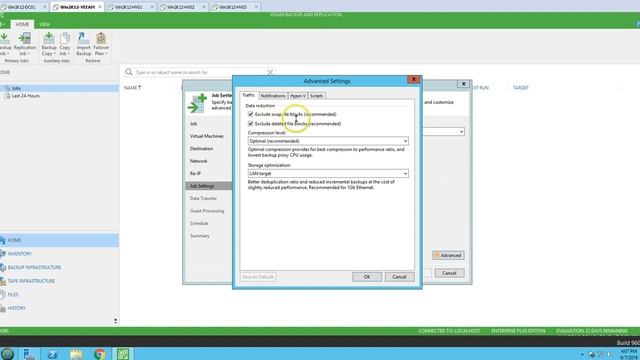The width and height of the screenshot is (640, 360).
Task: Select Virtual Machines wizard step
Action: [x=207, y=136]
